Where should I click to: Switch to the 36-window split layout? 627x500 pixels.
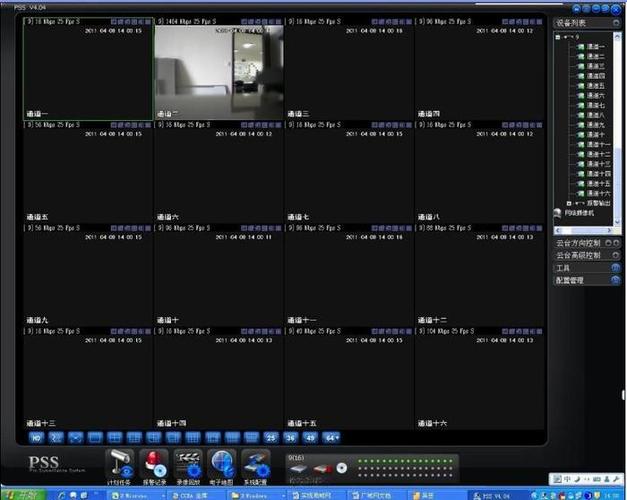click(291, 438)
